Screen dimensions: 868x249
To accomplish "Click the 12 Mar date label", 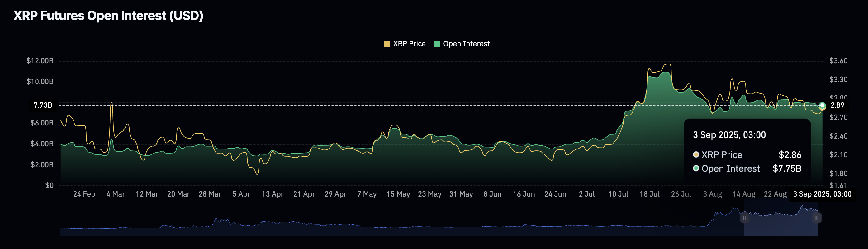I will [x=147, y=194].
